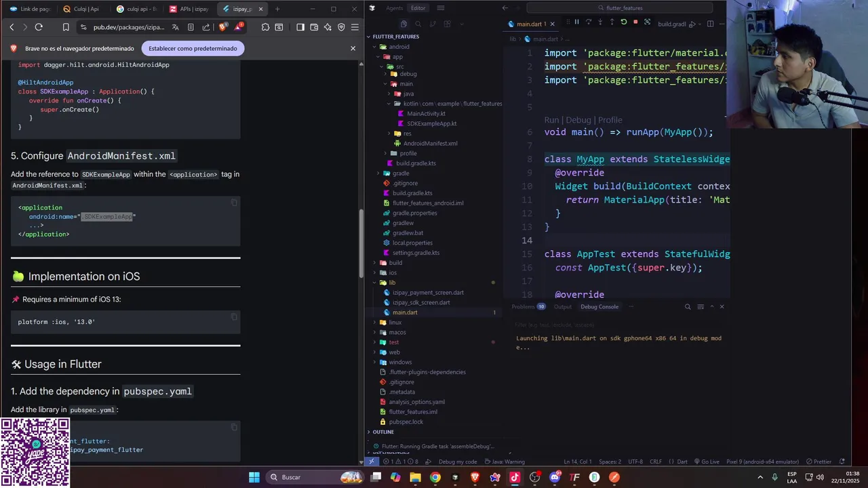Select the Debug Console tab
868x488 pixels.
coord(599,306)
